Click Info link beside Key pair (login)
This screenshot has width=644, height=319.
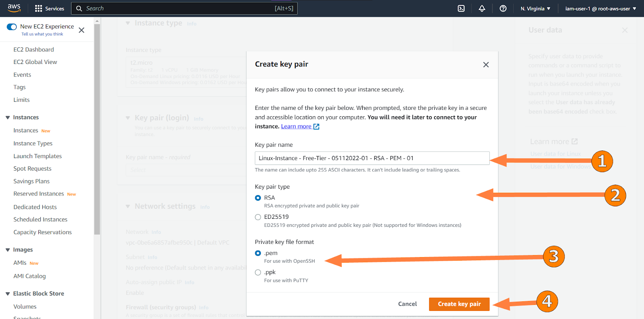click(198, 119)
